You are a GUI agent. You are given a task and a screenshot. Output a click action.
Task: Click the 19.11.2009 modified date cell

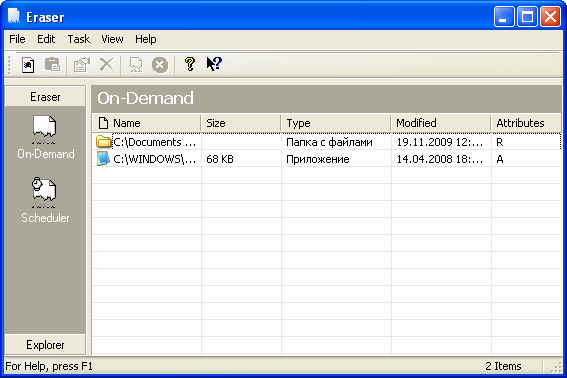pos(440,142)
